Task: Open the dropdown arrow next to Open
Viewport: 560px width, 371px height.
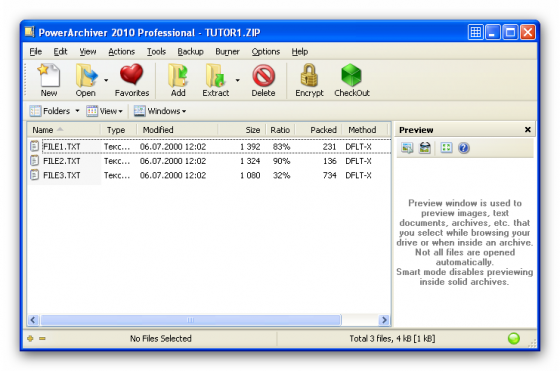Action: point(106,80)
